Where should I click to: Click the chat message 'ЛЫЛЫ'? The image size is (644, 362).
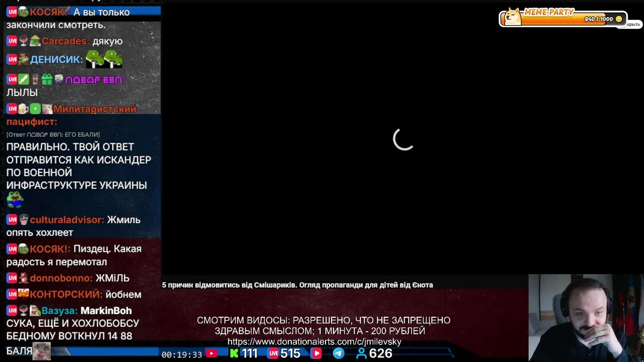pos(22,93)
